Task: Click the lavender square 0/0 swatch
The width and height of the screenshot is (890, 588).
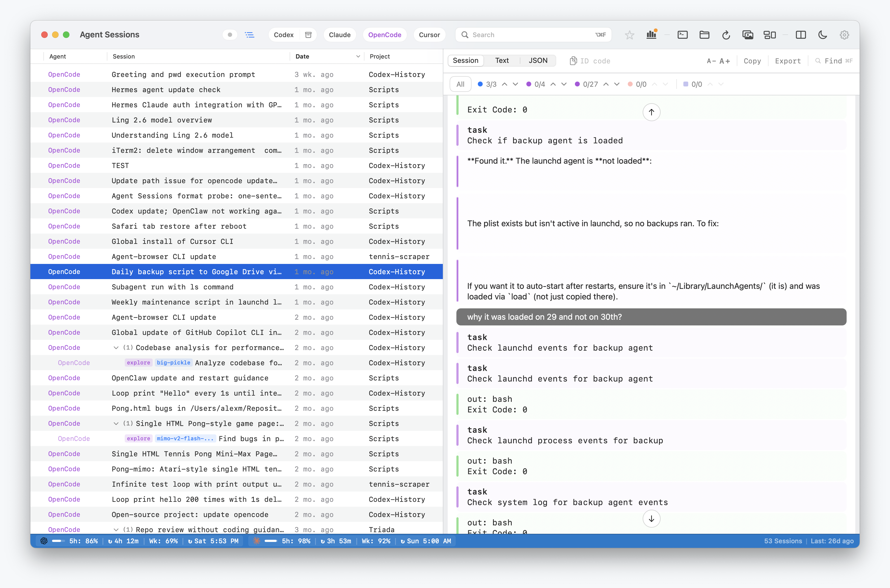Action: pos(686,84)
